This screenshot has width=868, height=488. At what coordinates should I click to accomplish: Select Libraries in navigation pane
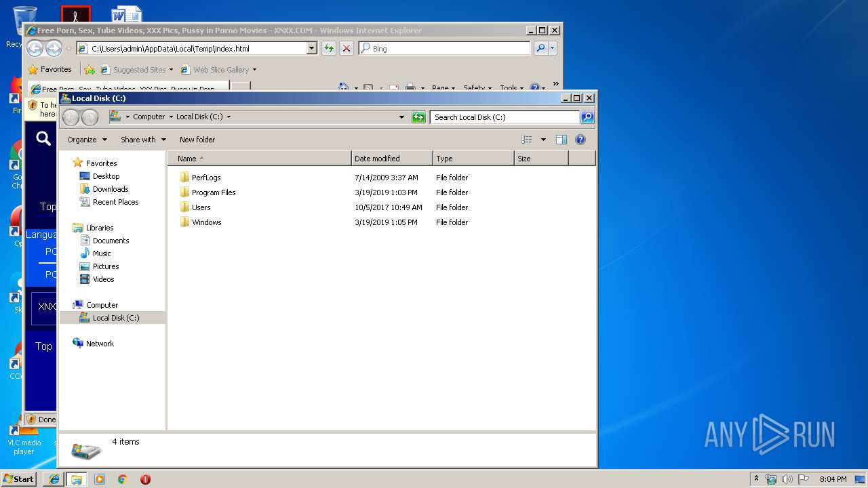[x=100, y=228]
